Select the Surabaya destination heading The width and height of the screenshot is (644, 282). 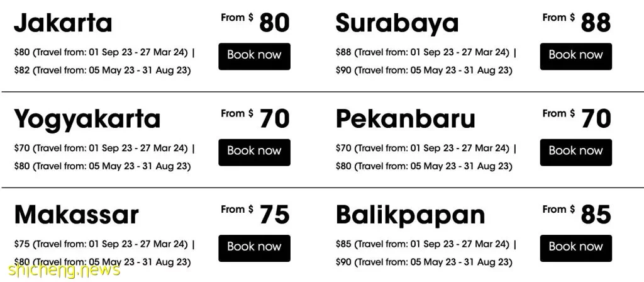(x=397, y=25)
